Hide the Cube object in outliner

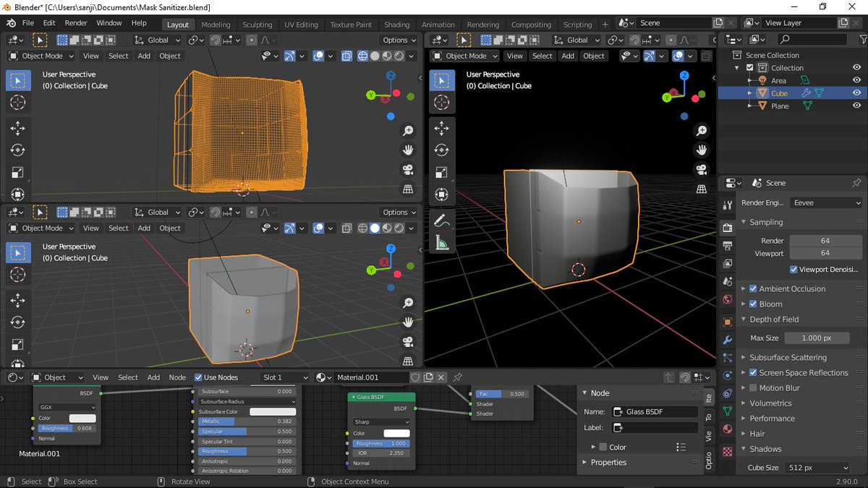click(856, 93)
